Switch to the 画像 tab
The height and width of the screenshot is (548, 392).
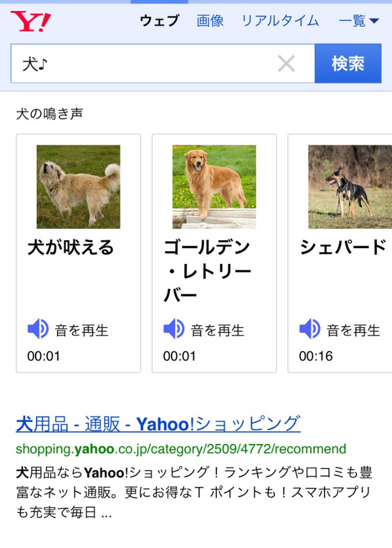210,21
